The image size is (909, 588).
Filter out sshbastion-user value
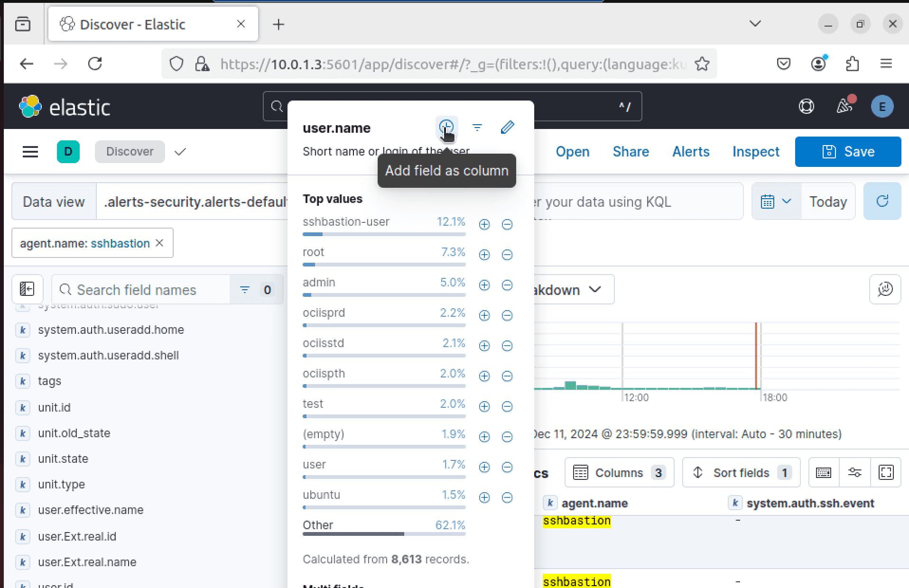(x=507, y=224)
